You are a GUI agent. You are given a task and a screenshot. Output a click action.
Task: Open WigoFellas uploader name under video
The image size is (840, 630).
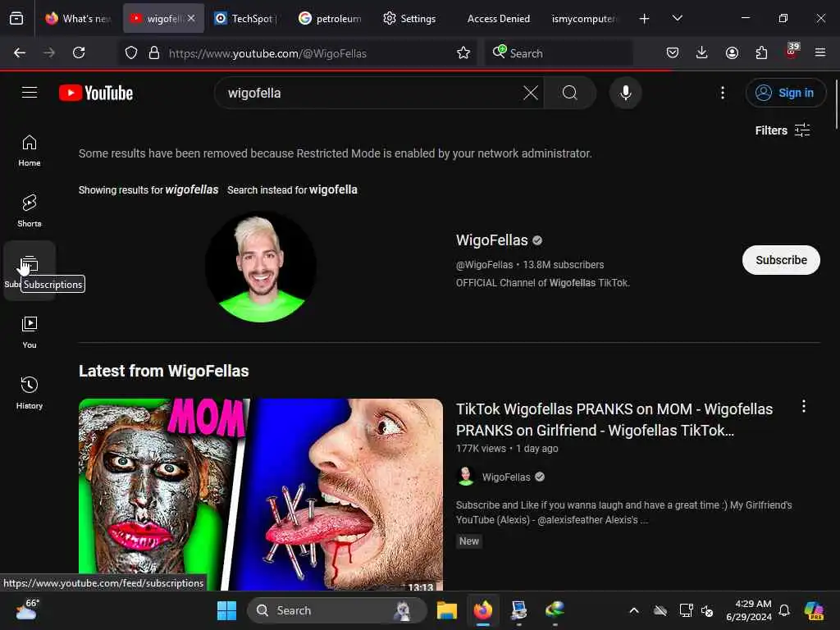tap(505, 477)
